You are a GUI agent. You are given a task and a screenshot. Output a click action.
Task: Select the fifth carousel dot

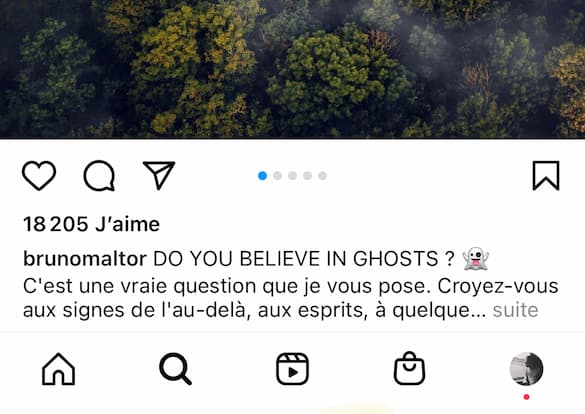[x=322, y=176]
